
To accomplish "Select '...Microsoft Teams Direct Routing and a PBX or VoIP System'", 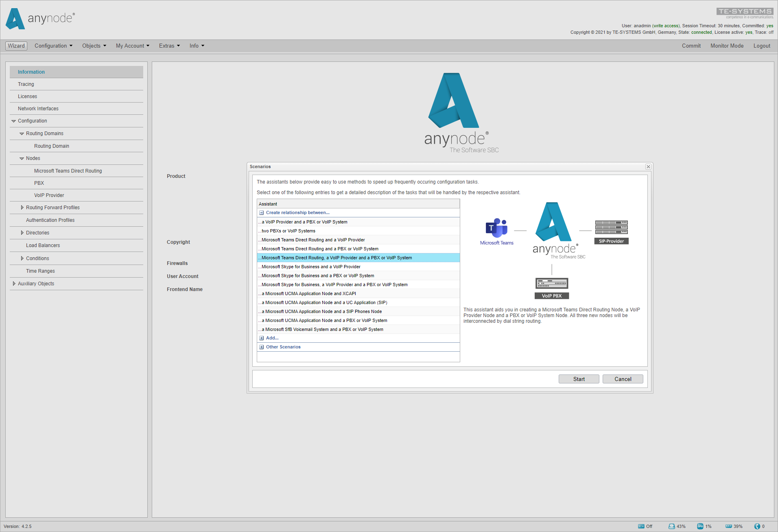I will (x=358, y=249).
